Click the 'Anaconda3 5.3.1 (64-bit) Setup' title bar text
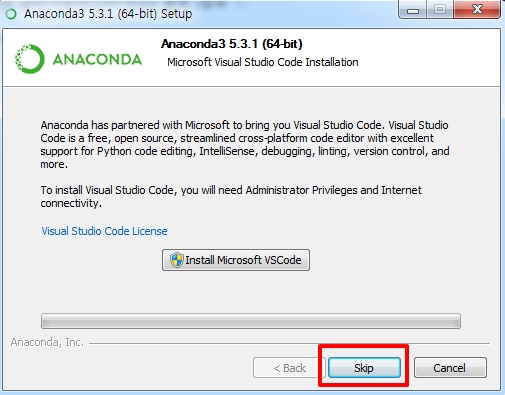Viewport: 505px width, 395px height. point(108,14)
